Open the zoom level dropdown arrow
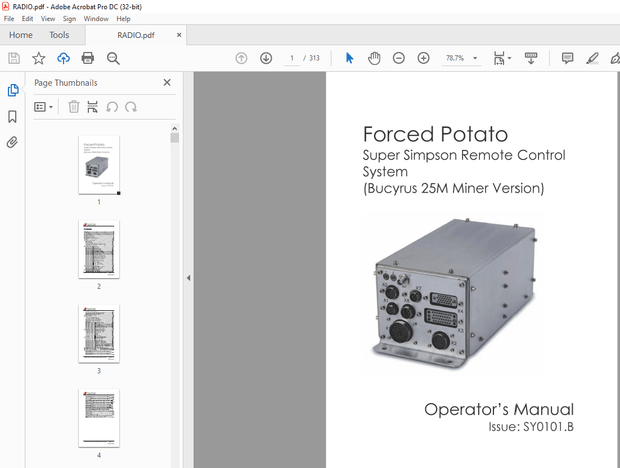 pyautogui.click(x=475, y=58)
